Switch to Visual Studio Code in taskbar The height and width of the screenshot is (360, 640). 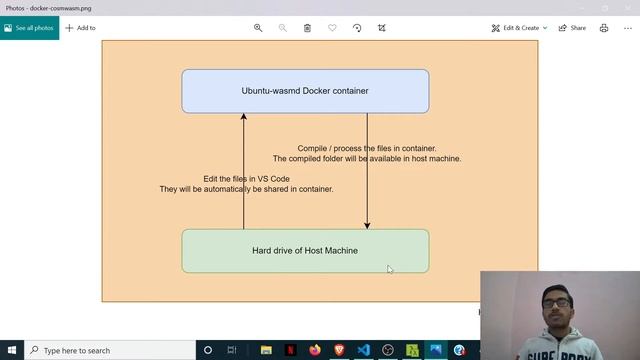363,350
